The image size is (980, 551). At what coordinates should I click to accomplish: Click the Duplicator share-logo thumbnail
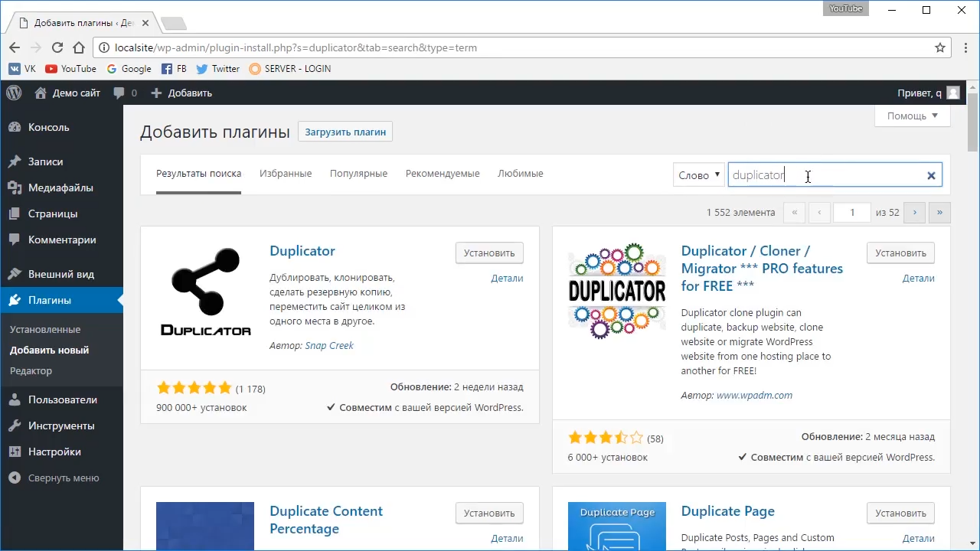tap(205, 292)
